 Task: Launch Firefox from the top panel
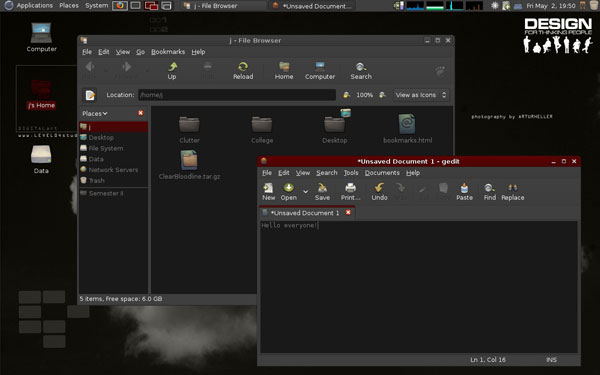click(120, 6)
